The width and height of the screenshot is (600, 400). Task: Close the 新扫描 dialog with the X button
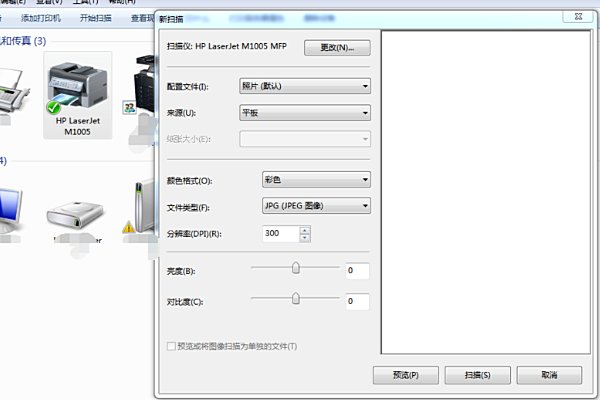coord(579,16)
